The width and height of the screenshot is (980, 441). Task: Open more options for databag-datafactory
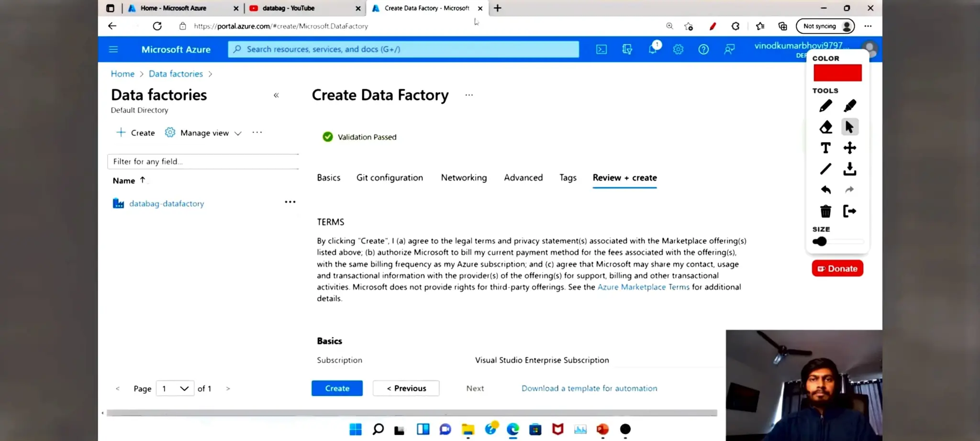pos(290,202)
